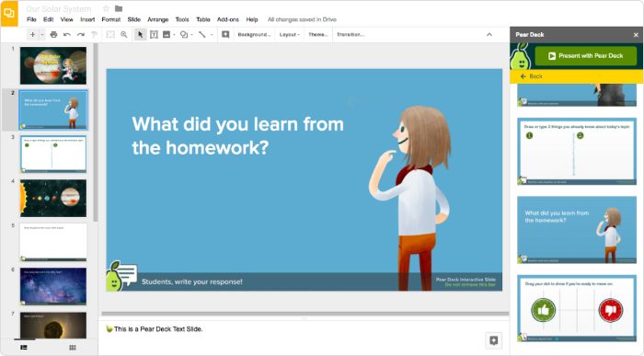Screen dimensions: 644x356
Task: Open the shape tool dropdown arrow
Action: (x=191, y=34)
